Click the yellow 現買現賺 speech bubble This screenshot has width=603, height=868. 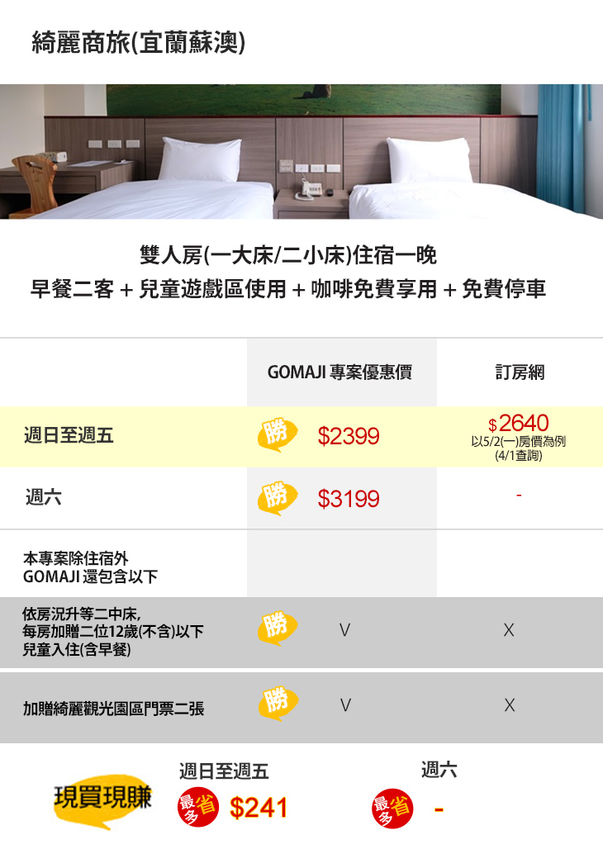click(x=102, y=801)
